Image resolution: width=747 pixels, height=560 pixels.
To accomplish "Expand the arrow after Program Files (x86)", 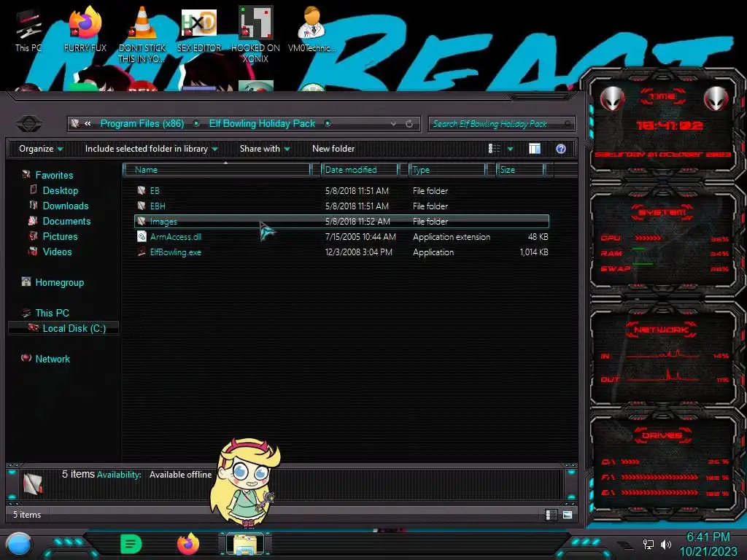I will click(196, 124).
